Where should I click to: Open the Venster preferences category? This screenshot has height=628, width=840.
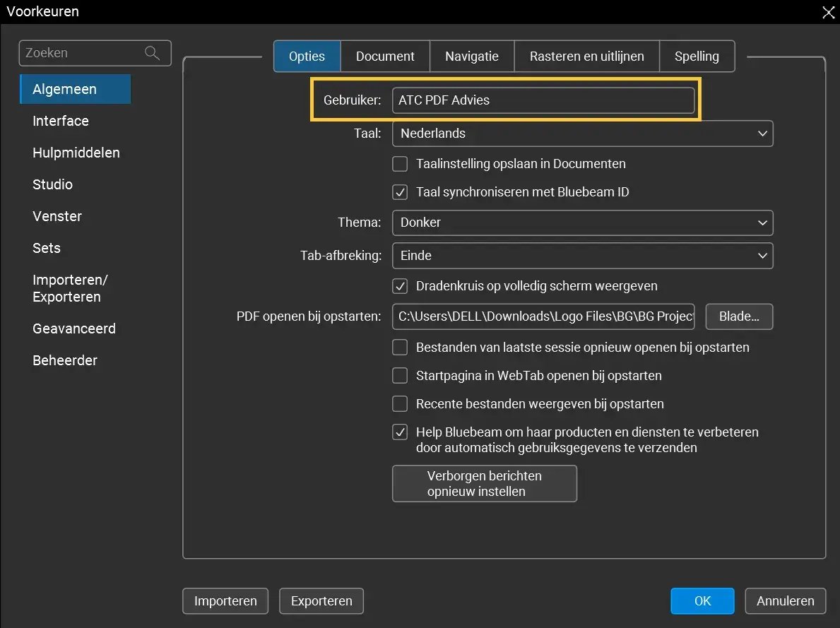point(57,216)
